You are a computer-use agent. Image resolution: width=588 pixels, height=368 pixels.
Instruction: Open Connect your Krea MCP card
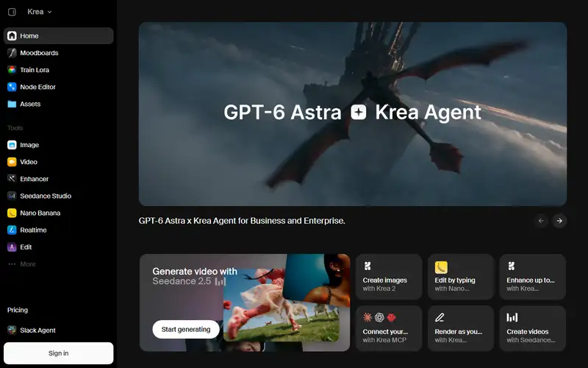coord(389,328)
